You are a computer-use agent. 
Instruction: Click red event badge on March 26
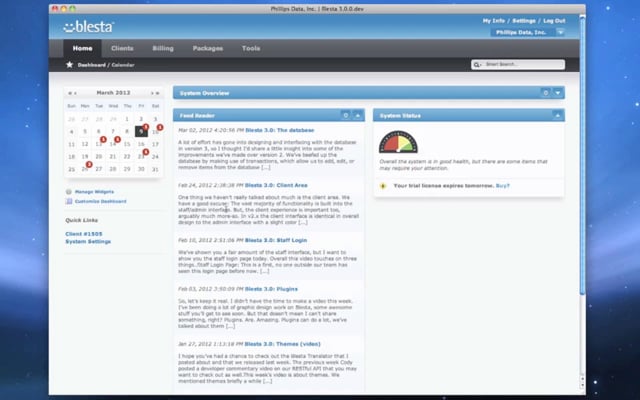pyautogui.click(x=89, y=164)
